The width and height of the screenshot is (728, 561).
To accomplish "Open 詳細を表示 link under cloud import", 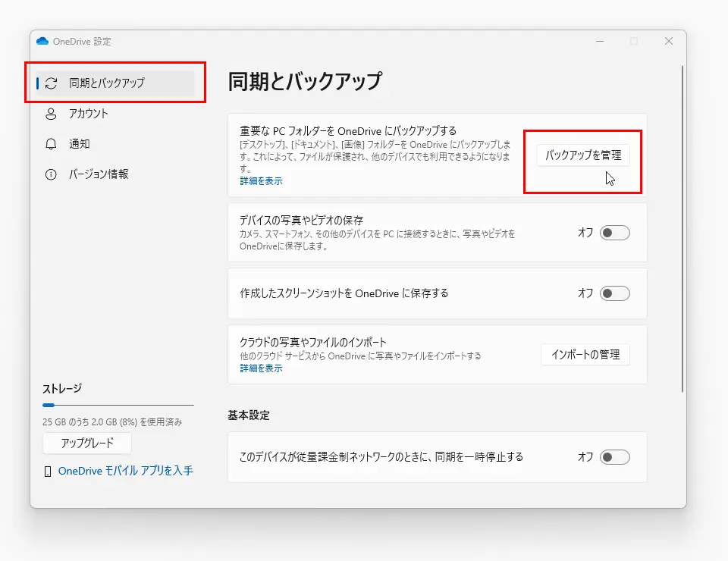I will coord(261,368).
